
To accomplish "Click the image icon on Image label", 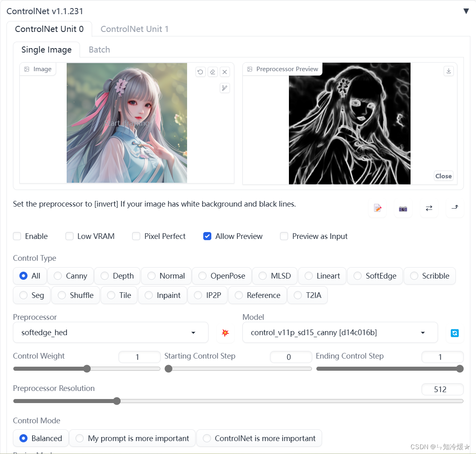I will [x=27, y=69].
